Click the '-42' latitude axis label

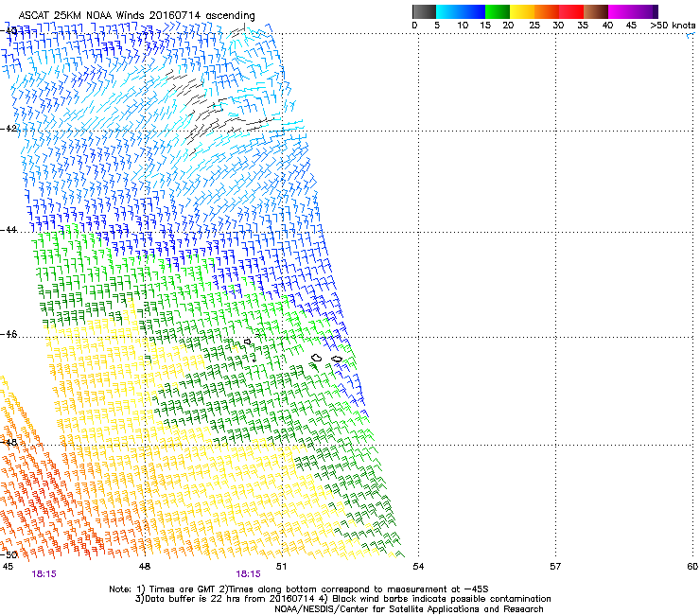pos(9,129)
